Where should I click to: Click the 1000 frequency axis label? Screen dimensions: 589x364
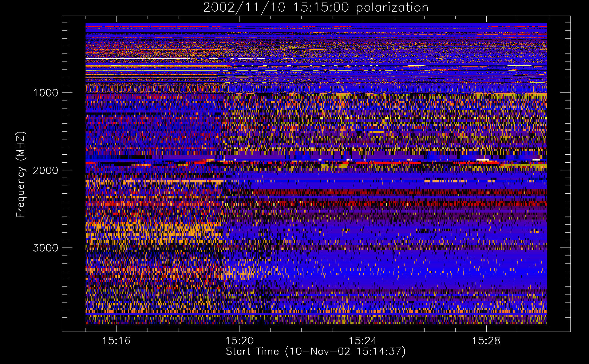point(46,93)
